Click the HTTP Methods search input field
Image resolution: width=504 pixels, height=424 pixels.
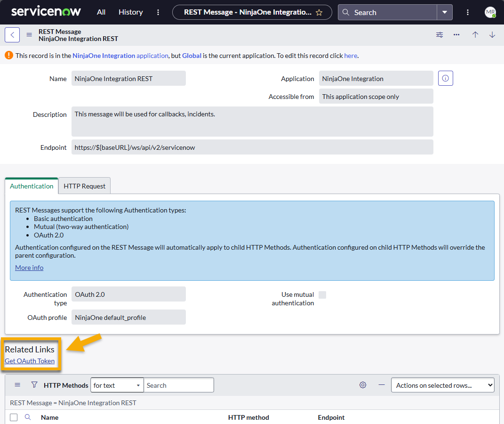tap(179, 385)
